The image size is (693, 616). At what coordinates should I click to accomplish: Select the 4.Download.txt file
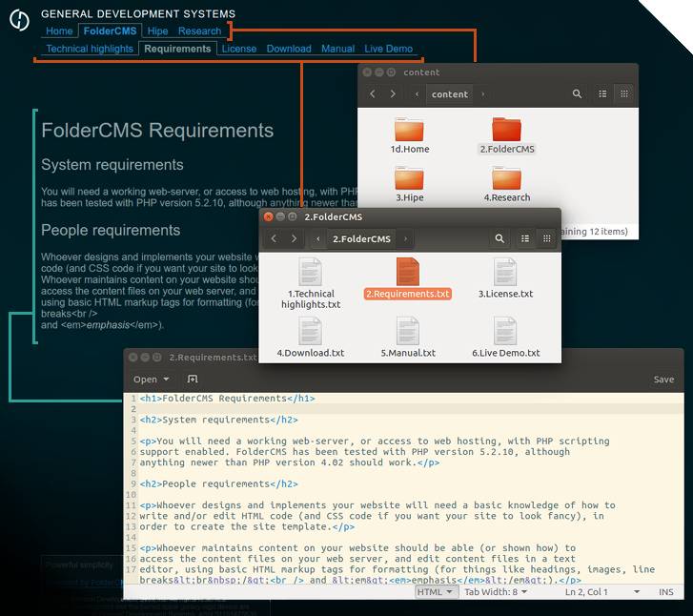click(x=311, y=338)
